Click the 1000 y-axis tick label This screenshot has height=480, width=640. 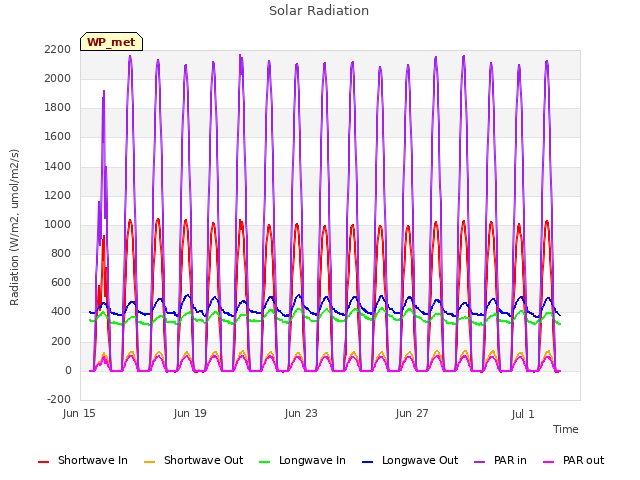tap(58, 224)
